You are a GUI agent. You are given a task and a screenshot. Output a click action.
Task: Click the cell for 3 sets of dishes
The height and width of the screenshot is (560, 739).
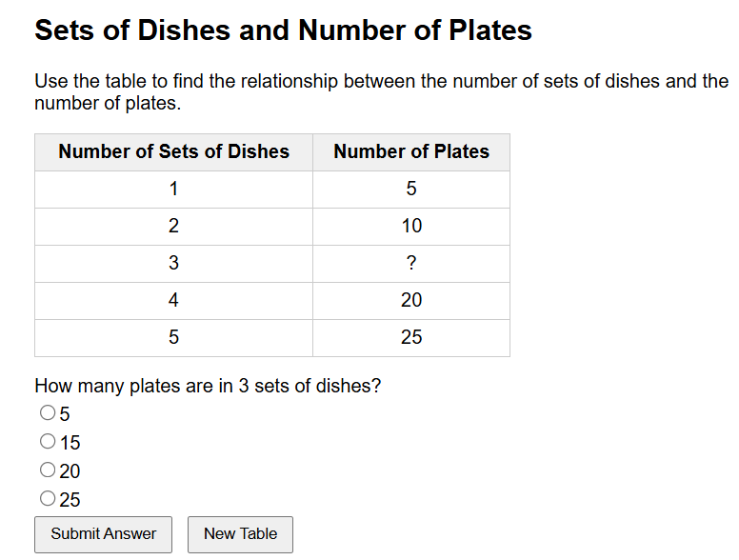point(173,264)
